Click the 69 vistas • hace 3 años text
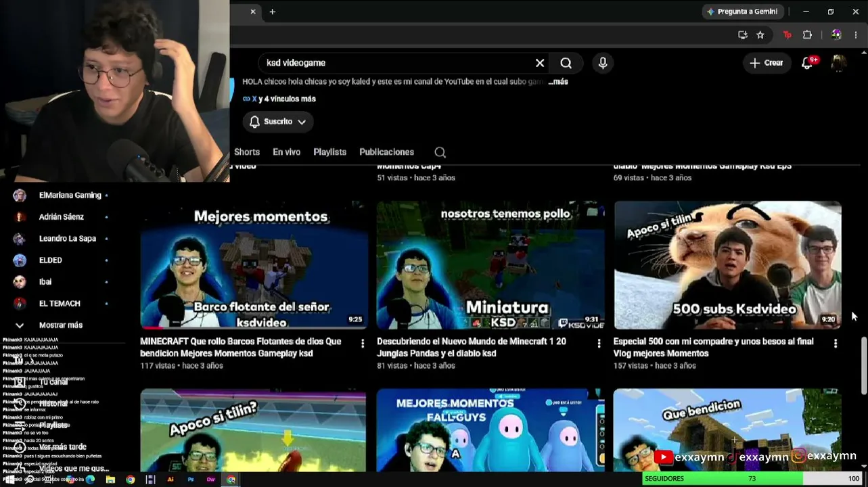Screen dimensions: 868x487 [652, 178]
